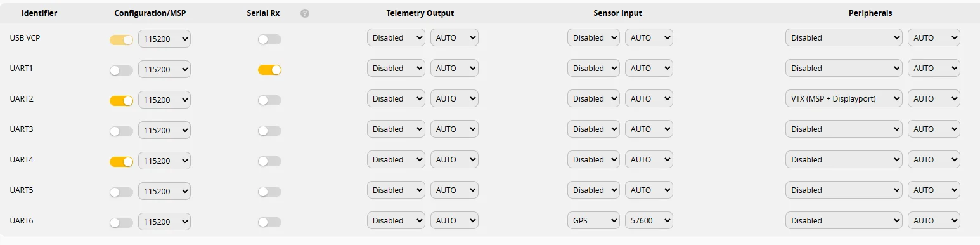Toggle USB VCP Configuration/MSP switch
This screenshot has height=245, width=980.
(x=121, y=39)
